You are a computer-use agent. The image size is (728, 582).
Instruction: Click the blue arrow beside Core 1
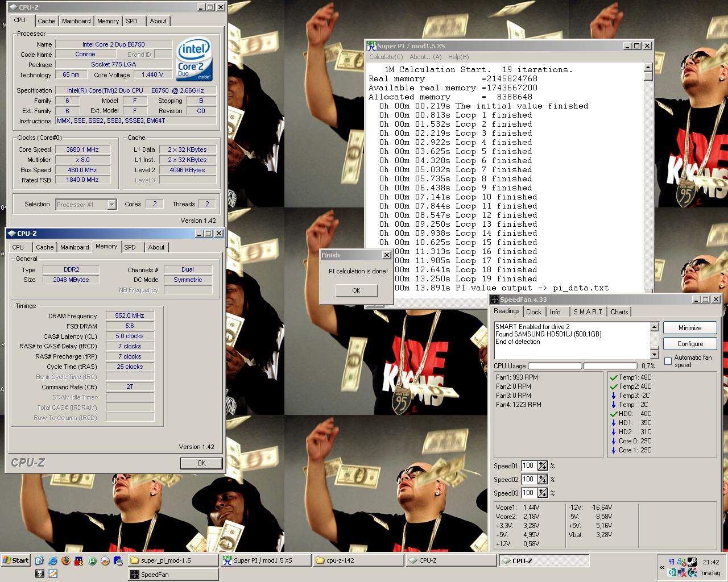614,450
